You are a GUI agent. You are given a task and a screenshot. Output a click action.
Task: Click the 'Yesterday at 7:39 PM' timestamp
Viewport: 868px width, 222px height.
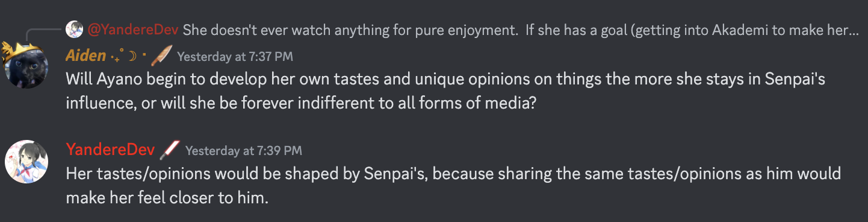(244, 150)
